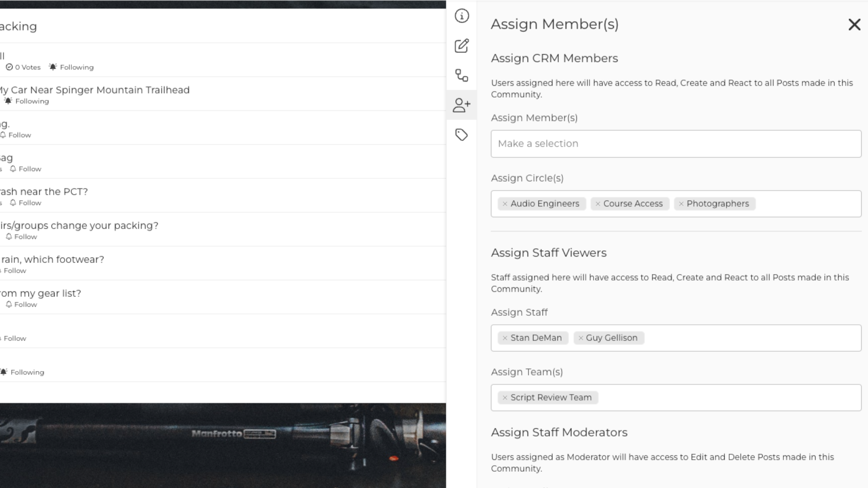
Task: Close the Assign Member(s) panel
Action: pos(854,24)
